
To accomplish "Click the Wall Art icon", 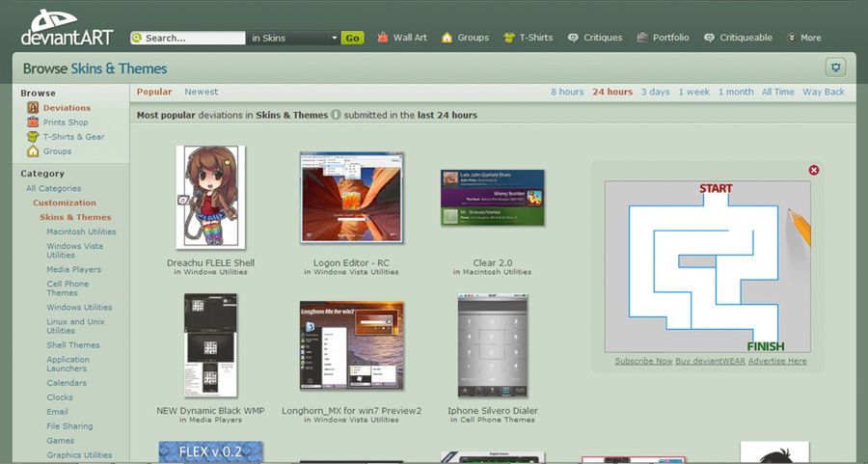I will [383, 38].
